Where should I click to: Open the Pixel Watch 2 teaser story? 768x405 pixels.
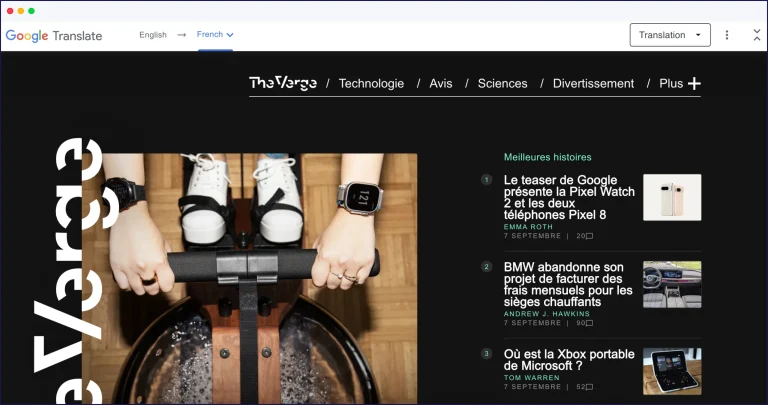569,197
